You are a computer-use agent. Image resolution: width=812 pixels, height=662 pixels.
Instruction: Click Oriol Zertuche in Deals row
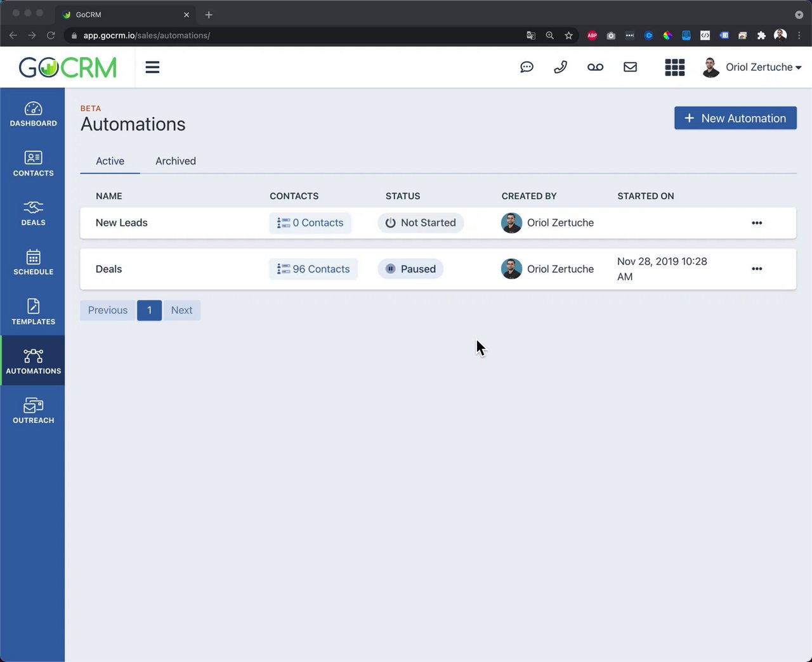547,269
